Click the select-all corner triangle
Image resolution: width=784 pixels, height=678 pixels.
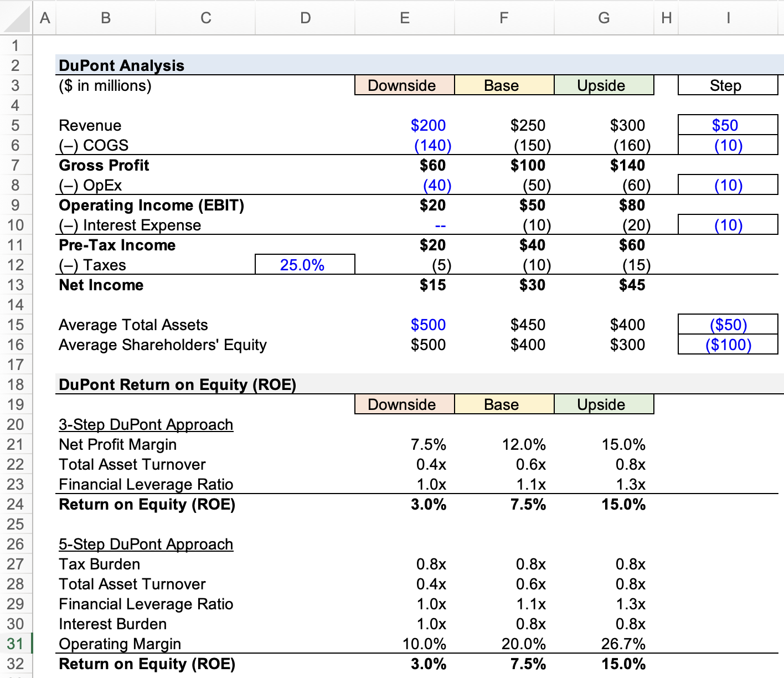17,17
